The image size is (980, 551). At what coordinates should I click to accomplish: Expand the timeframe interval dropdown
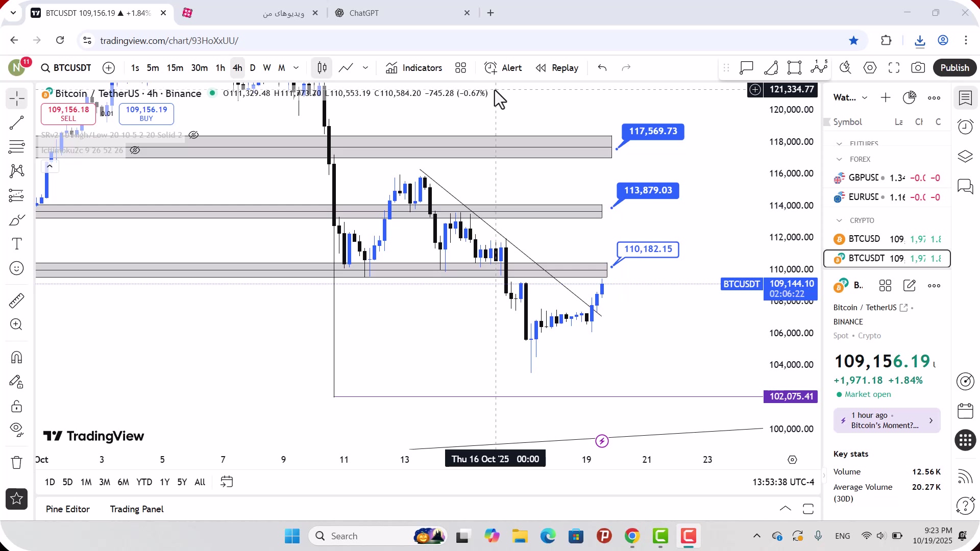click(296, 68)
